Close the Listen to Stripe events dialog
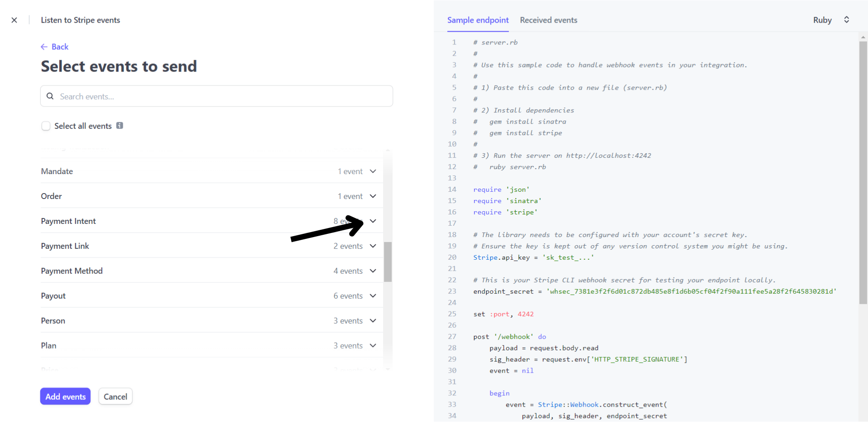This screenshot has height=422, width=868. [14, 20]
